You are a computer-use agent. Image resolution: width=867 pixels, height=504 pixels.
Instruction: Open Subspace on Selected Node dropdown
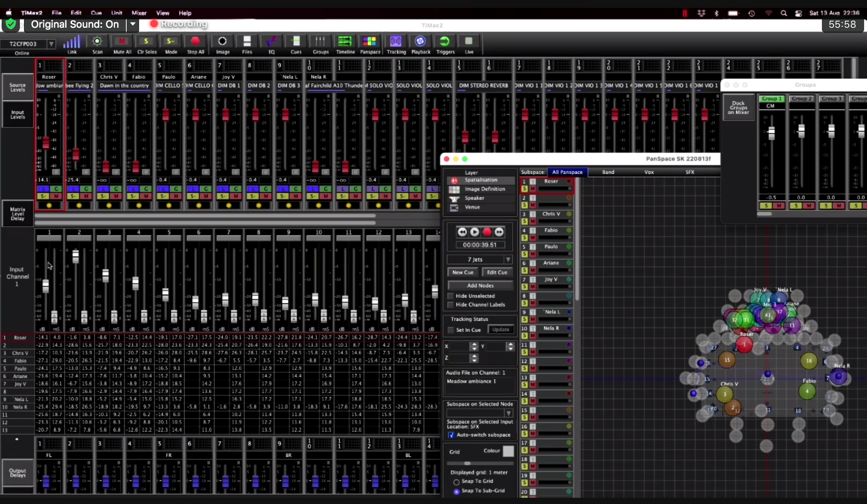(x=508, y=413)
